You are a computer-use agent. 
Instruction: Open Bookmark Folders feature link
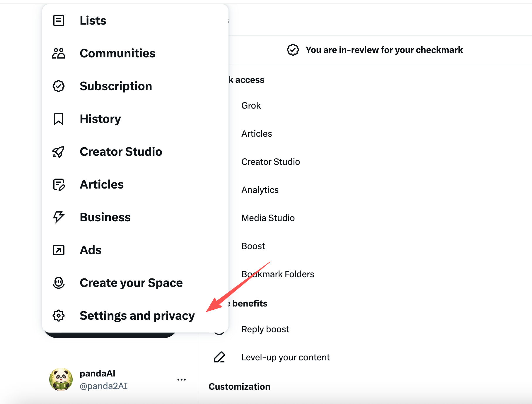(278, 274)
